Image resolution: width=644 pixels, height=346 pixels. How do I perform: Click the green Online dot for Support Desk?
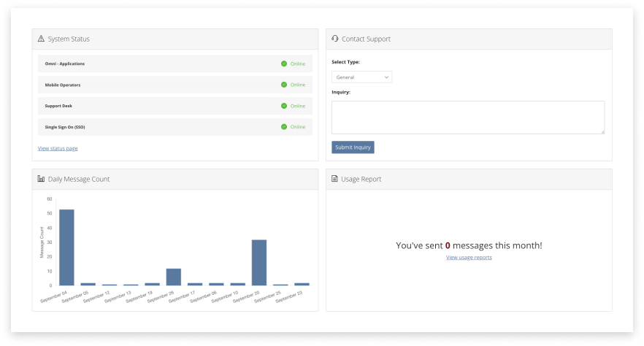pos(284,106)
